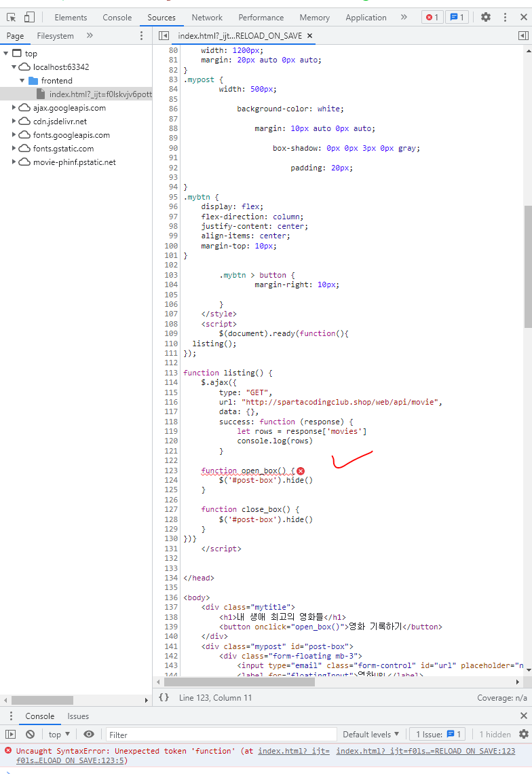The width and height of the screenshot is (532, 774).
Task: Select the Console tab in the top bar
Action: [x=117, y=17]
